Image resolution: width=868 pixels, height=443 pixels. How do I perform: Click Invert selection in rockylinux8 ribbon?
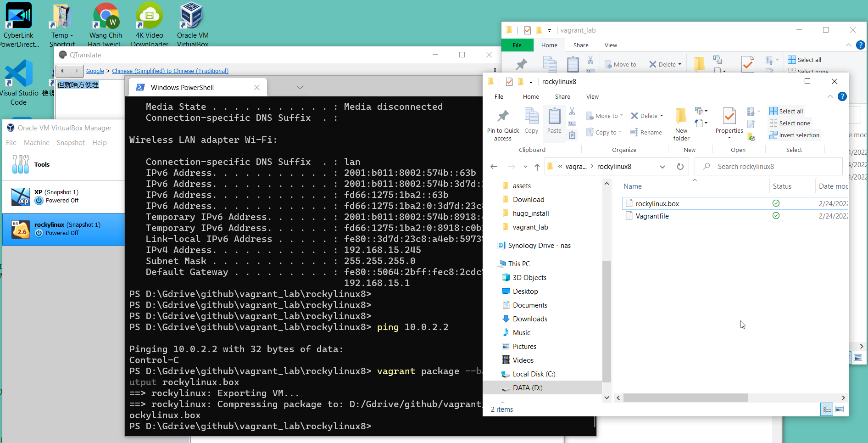[x=795, y=135]
